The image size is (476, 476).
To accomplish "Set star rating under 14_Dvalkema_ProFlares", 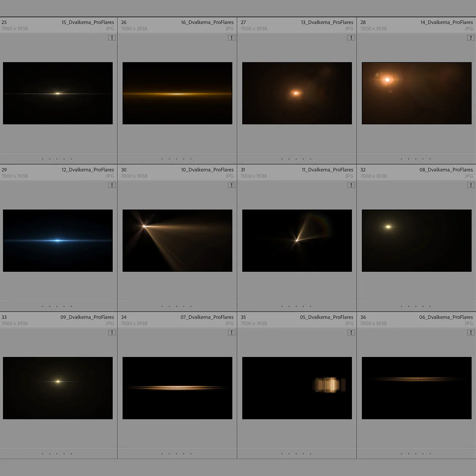I will point(416,159).
